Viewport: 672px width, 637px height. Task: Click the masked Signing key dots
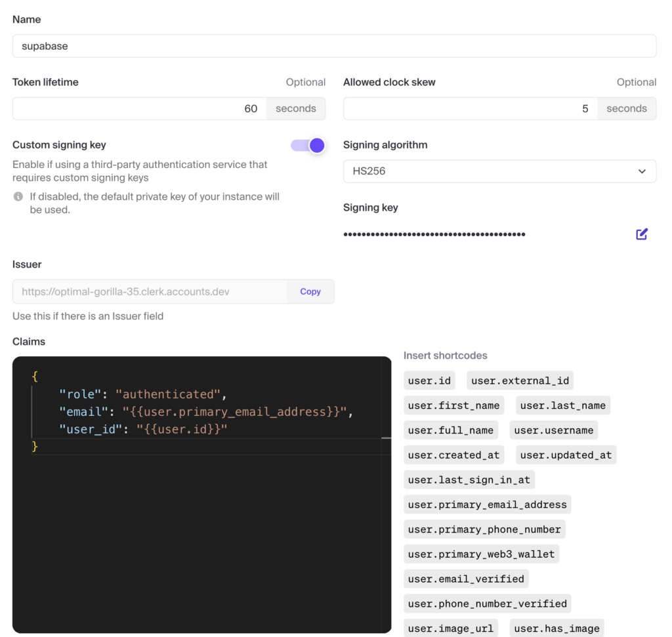[434, 234]
